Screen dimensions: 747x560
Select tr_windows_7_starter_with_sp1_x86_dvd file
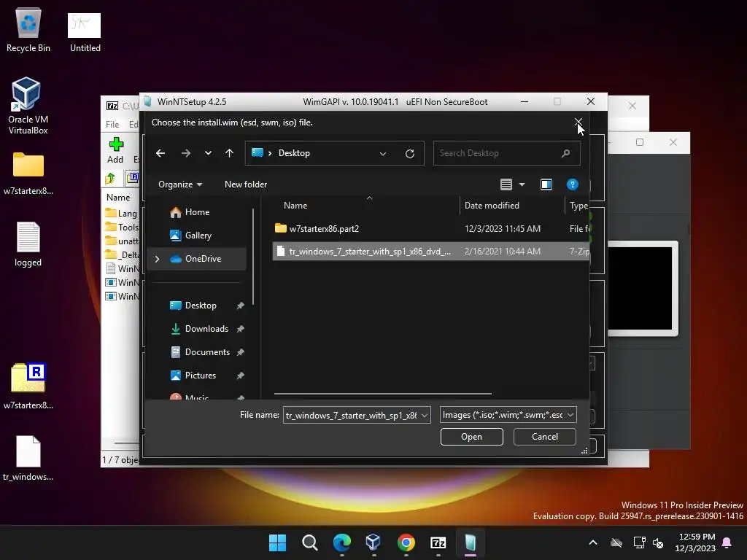point(430,252)
